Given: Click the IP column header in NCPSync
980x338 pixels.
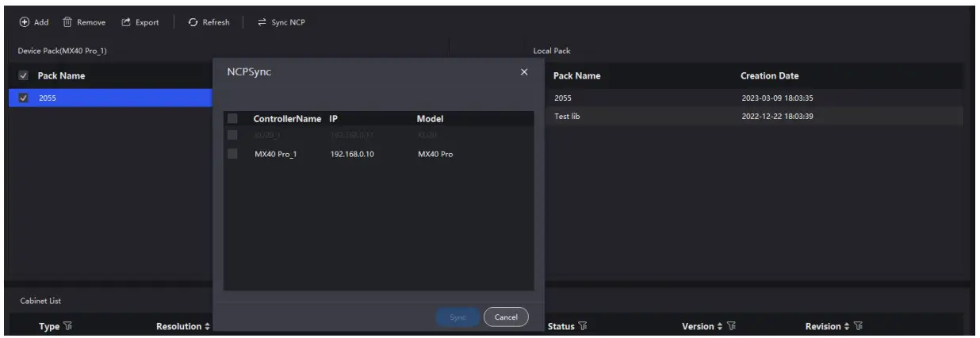Looking at the screenshot, I should [334, 119].
